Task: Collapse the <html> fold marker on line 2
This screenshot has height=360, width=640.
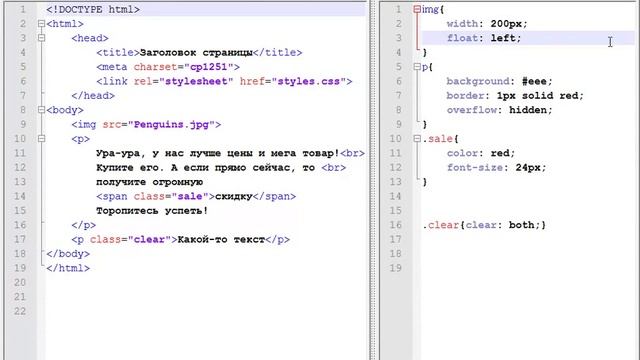Action: point(41,24)
